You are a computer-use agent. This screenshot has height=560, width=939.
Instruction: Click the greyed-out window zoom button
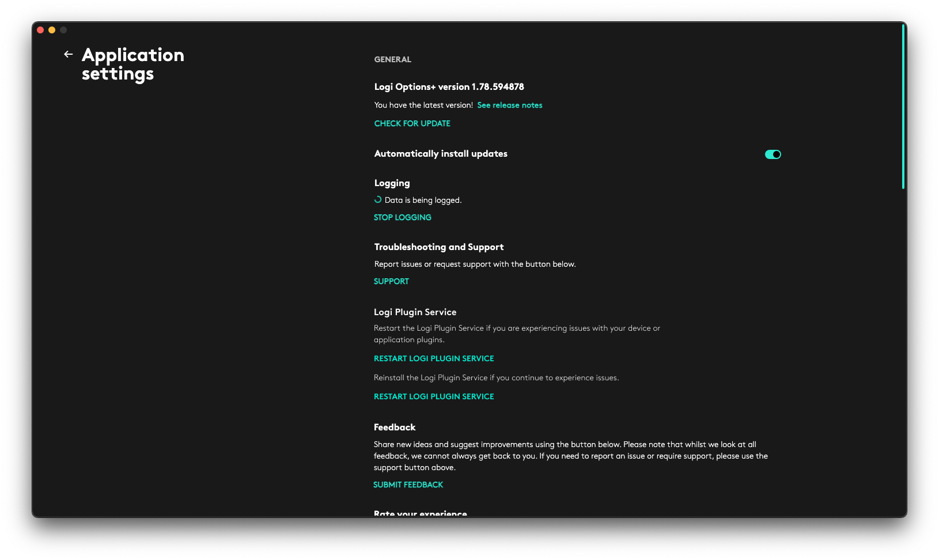coord(63,30)
